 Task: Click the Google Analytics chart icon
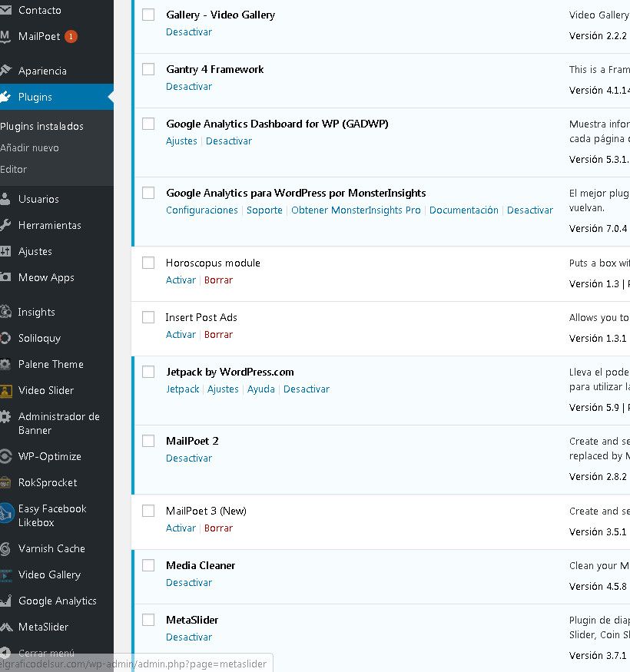point(5,601)
